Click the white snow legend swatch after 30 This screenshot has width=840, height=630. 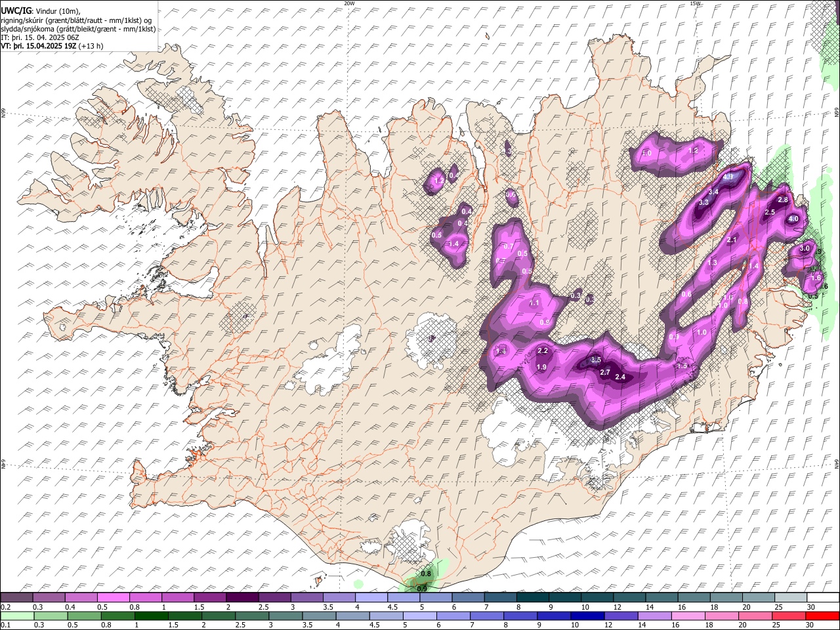(823, 597)
